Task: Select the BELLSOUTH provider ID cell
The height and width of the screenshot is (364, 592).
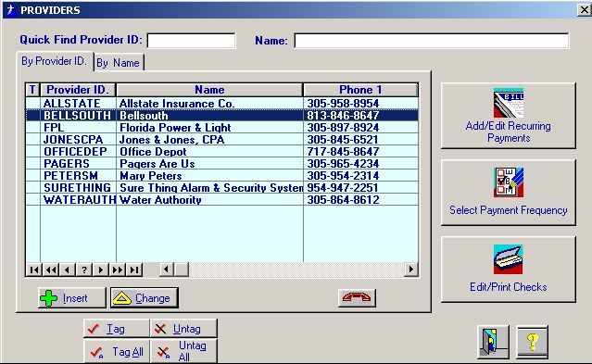Action: tap(78, 115)
